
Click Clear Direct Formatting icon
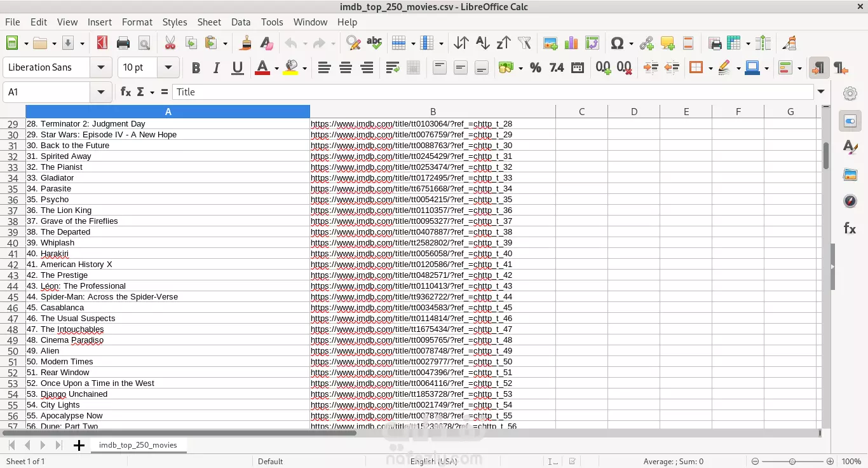(x=267, y=43)
